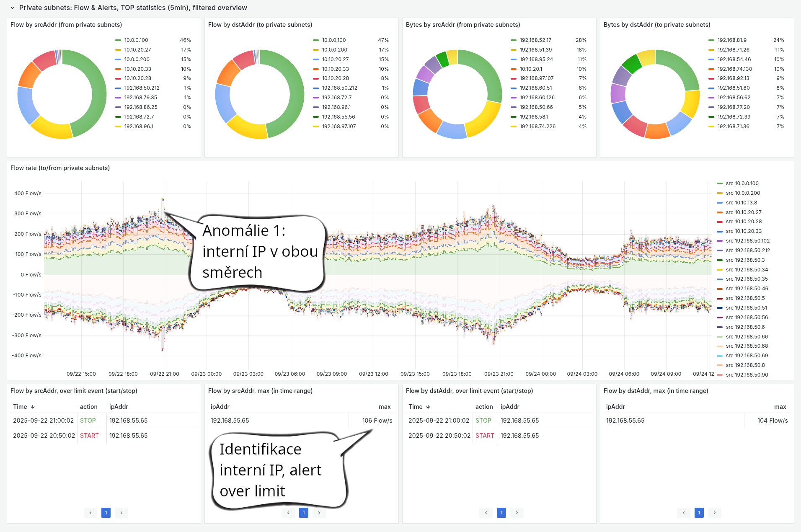
Task: Hide 192.168.52.17 in Bytes by srcAddr legend
Action: pyautogui.click(x=535, y=40)
